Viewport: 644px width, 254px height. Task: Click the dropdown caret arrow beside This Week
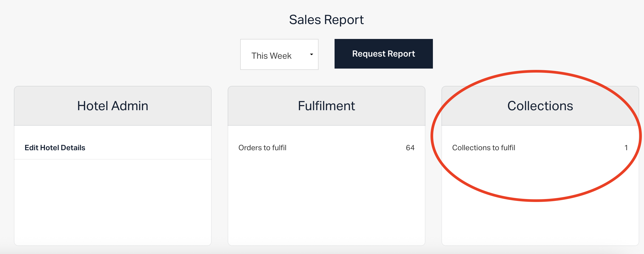click(311, 54)
